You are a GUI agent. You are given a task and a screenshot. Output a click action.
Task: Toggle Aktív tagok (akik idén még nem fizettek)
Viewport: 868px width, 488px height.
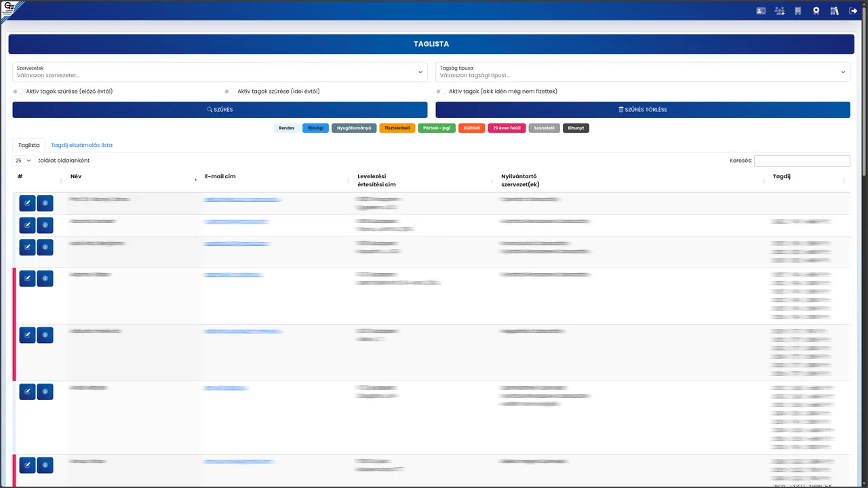point(441,91)
